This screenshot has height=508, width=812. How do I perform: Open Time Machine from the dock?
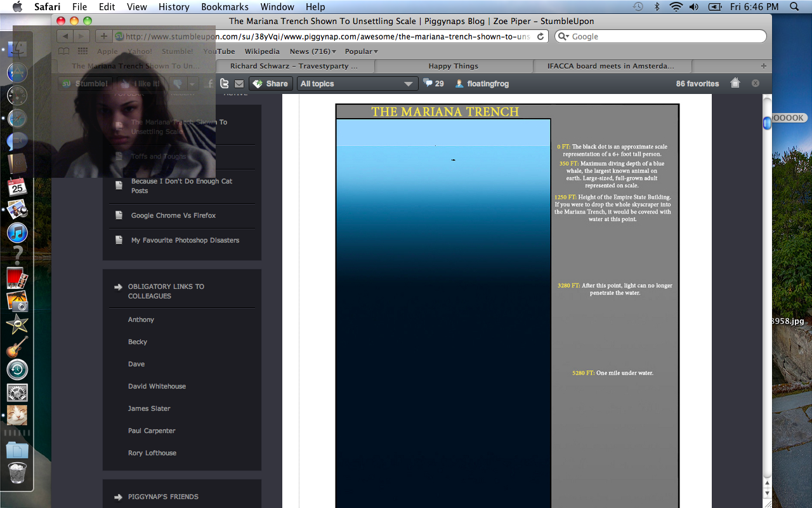pyautogui.click(x=17, y=370)
